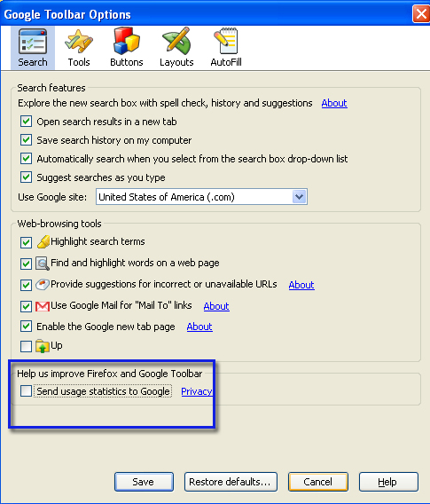The image size is (430, 504).
Task: Uncheck Open search results in a new tab
Action: (26, 122)
